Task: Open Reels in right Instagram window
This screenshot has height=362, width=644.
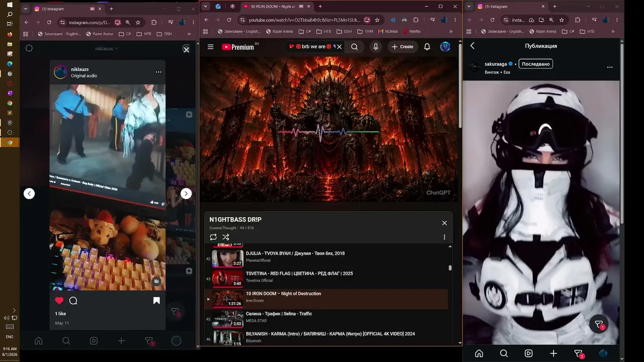Action: [528, 353]
